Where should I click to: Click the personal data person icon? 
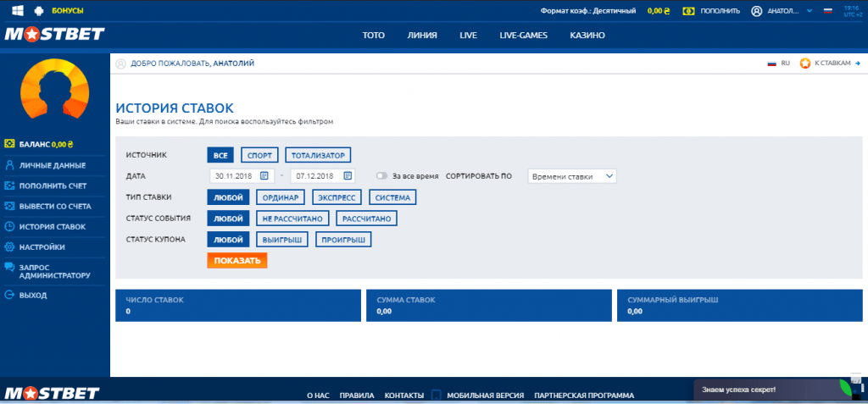coord(8,165)
